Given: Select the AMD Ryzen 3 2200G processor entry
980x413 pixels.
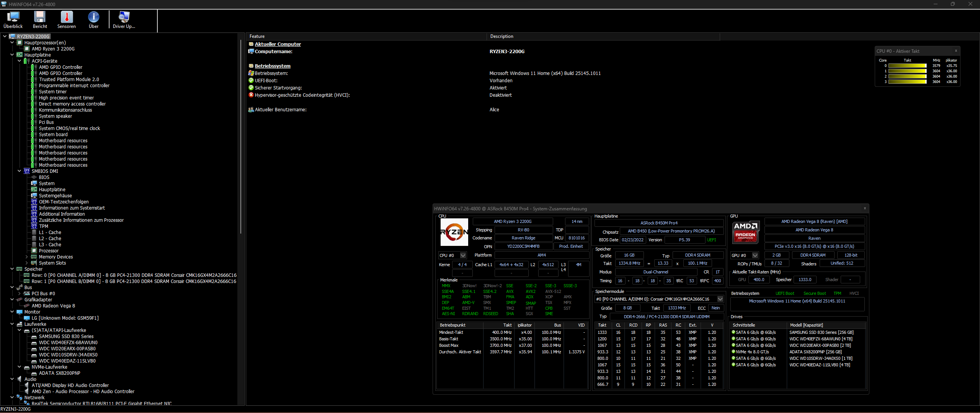Looking at the screenshot, I should pos(53,49).
